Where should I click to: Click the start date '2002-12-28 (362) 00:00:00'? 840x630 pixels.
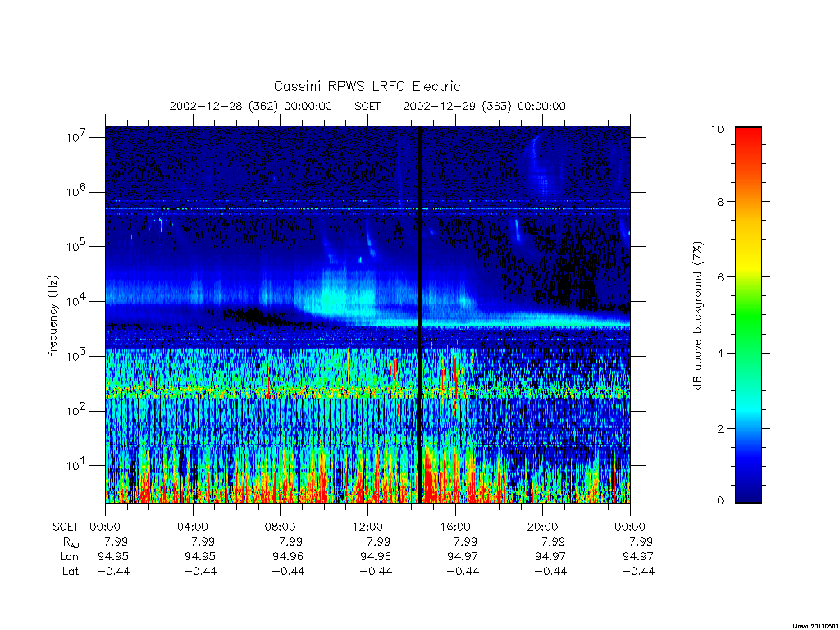(251, 106)
